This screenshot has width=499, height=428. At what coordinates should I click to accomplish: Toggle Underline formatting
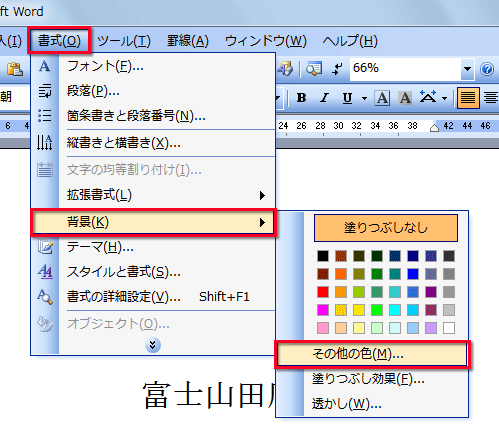click(347, 98)
